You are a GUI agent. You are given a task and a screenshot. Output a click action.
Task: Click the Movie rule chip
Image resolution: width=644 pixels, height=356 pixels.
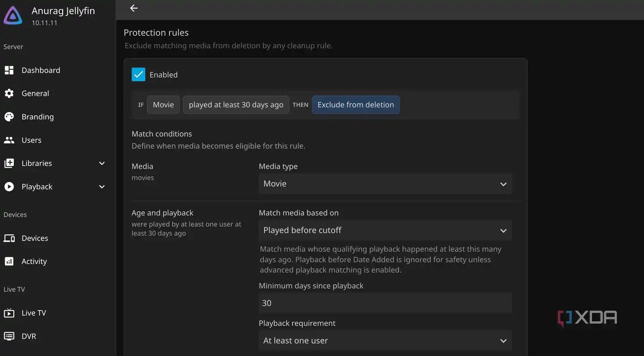coord(163,105)
